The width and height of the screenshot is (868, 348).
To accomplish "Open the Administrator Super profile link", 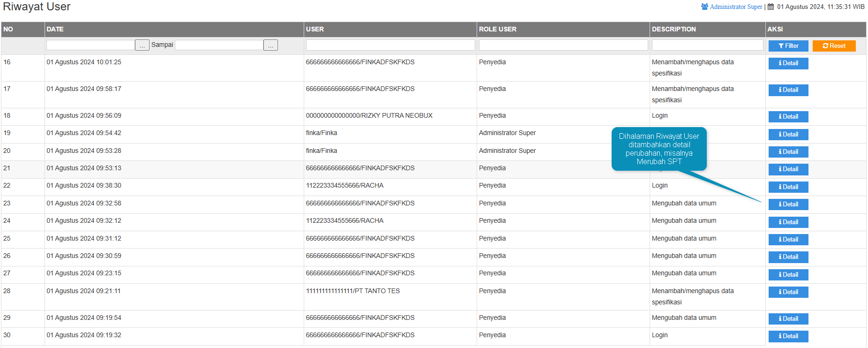I will pyautogui.click(x=736, y=7).
